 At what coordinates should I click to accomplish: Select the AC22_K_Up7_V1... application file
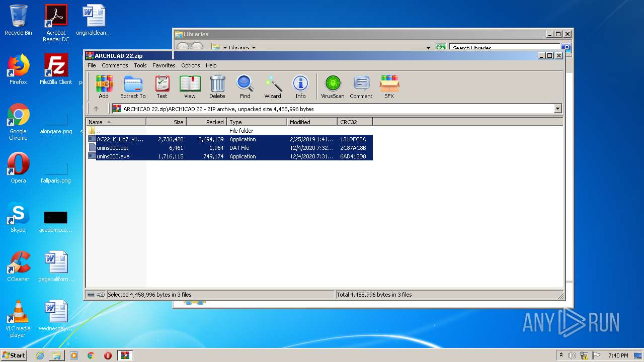(229, 139)
